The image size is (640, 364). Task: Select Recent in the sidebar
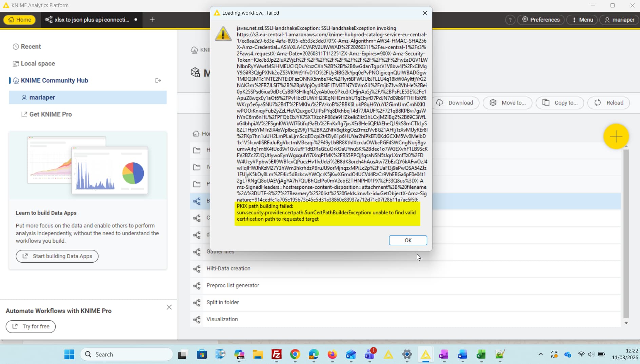click(x=31, y=46)
